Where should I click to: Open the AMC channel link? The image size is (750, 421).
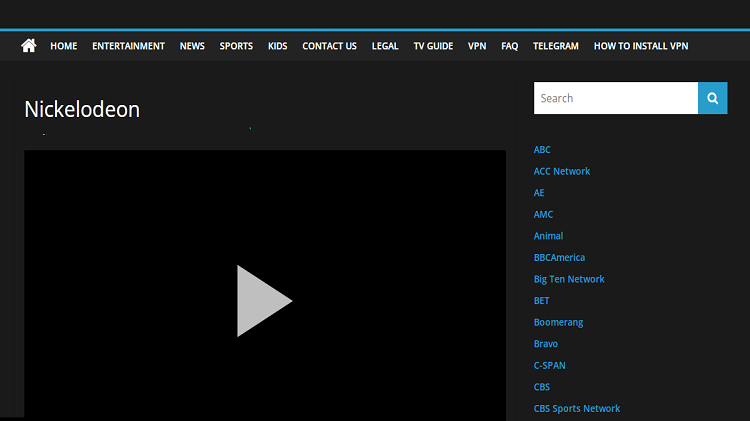click(543, 214)
